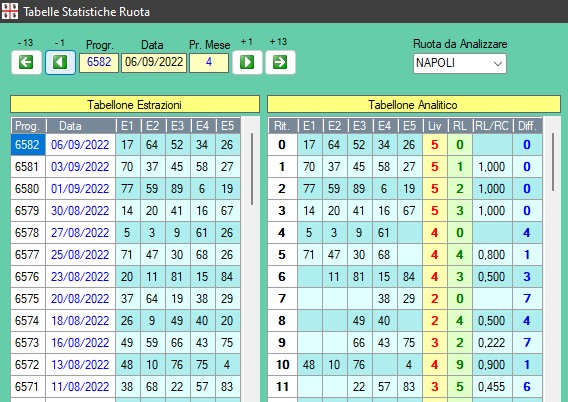The height and width of the screenshot is (402, 568).
Task: Click E5 column header in Tabellone Analitico
Action: [410, 126]
